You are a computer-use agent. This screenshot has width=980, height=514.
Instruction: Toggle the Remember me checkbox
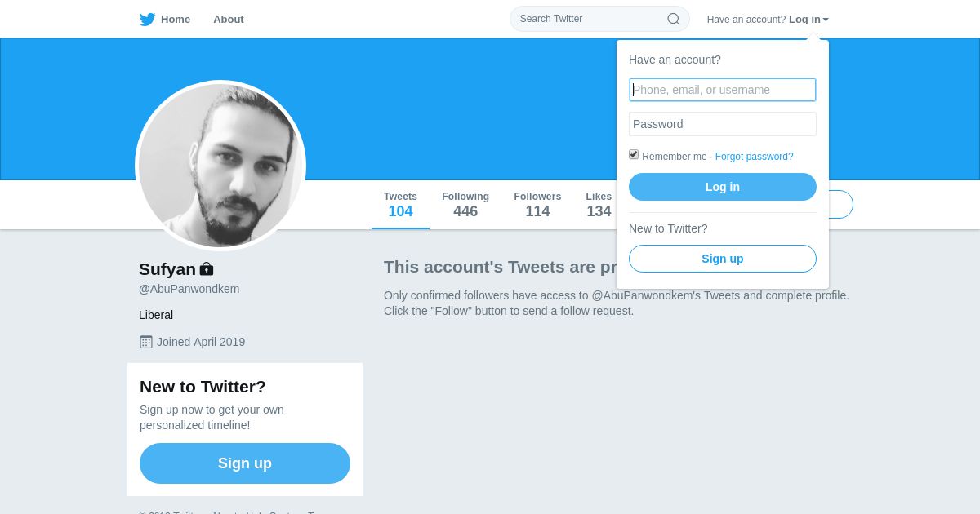pos(634,154)
